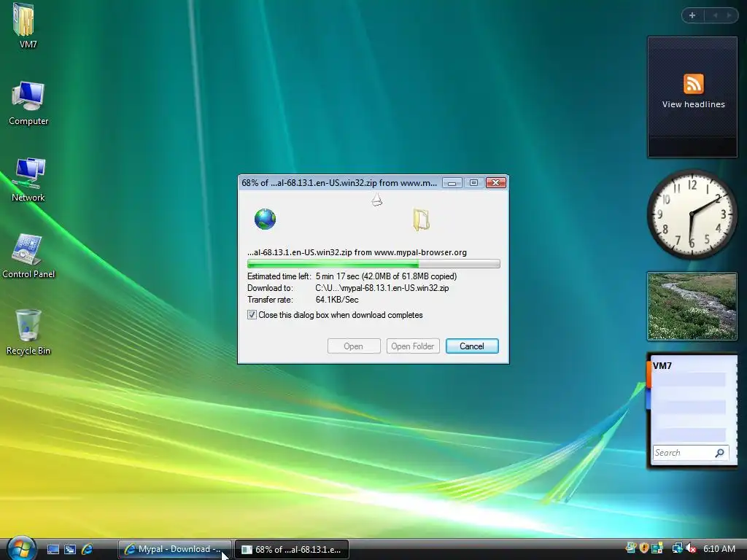Click the Estimated time left value
747x560 pixels.
386,276
